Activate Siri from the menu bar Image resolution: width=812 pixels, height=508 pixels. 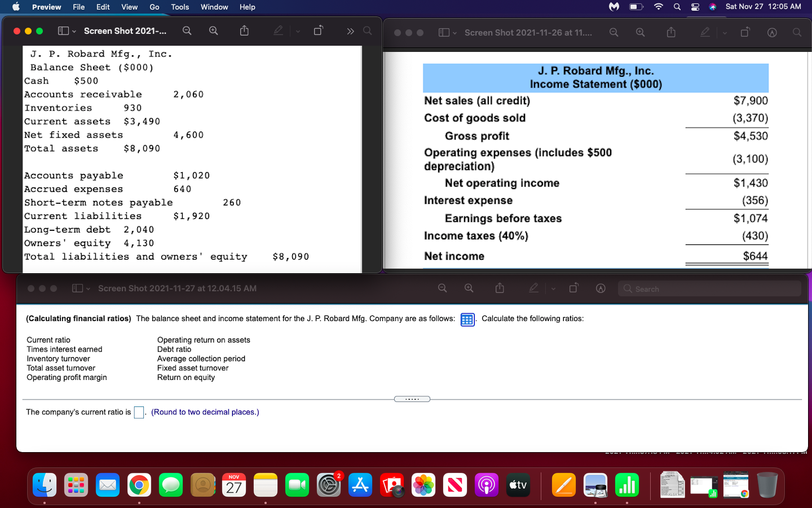[x=714, y=7]
